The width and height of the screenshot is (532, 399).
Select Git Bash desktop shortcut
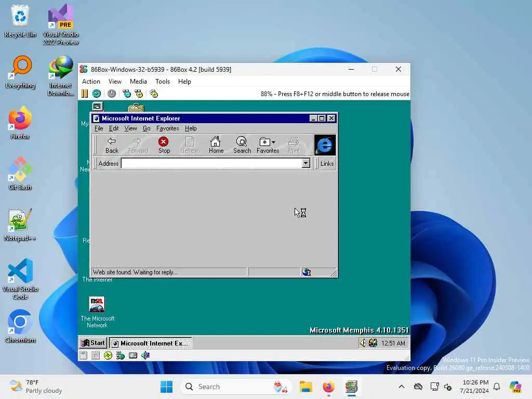point(20,174)
